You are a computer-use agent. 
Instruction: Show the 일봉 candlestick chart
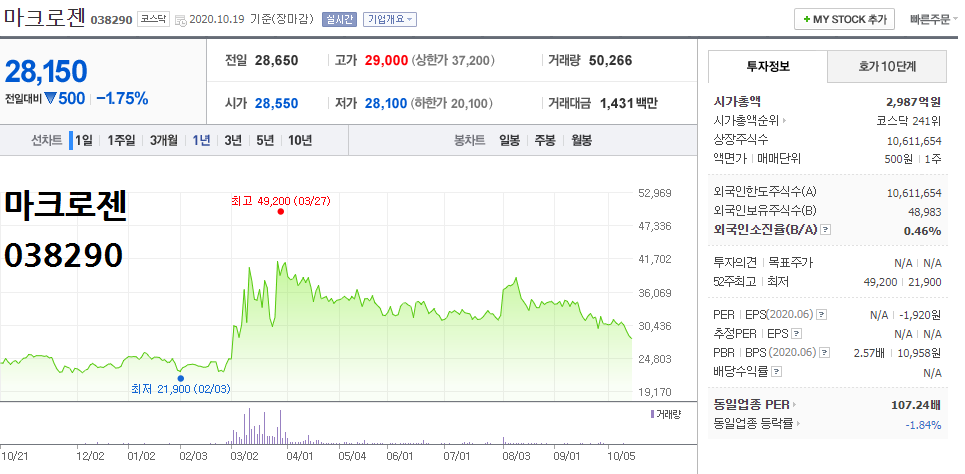click(510, 140)
